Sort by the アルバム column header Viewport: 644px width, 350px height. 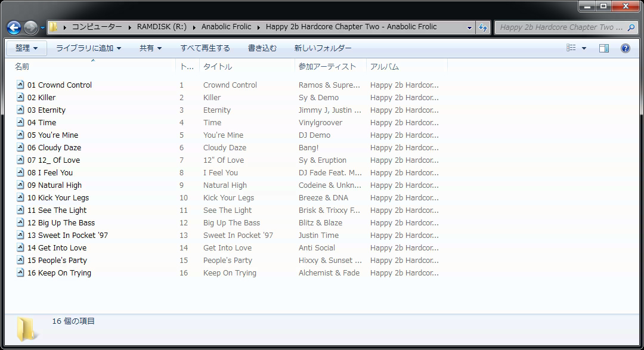pyautogui.click(x=407, y=67)
